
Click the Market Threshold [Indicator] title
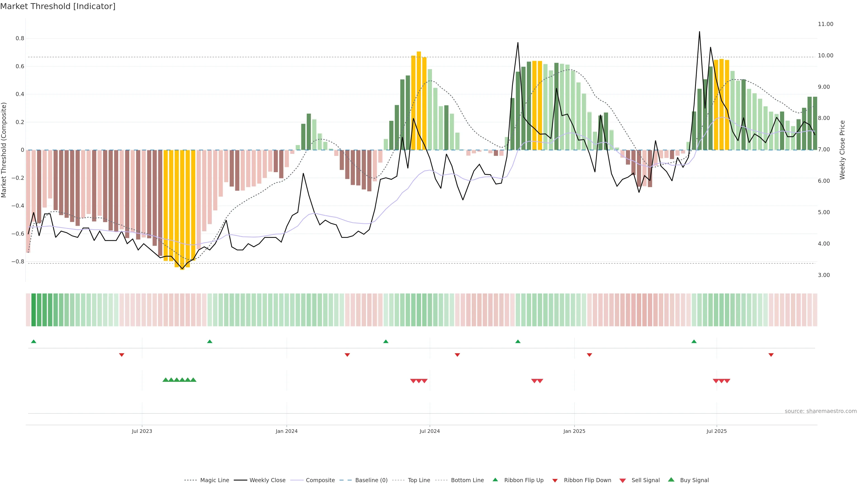point(58,6)
